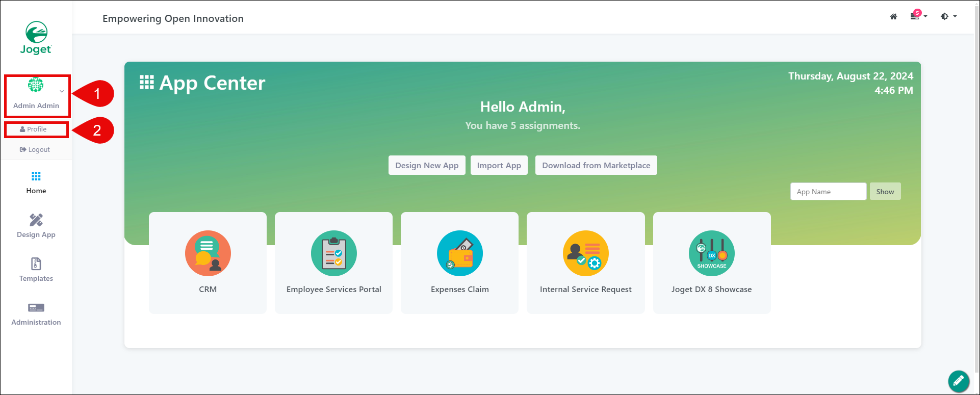The width and height of the screenshot is (980, 395).
Task: Click the green pencil edit floating button
Action: (959, 380)
